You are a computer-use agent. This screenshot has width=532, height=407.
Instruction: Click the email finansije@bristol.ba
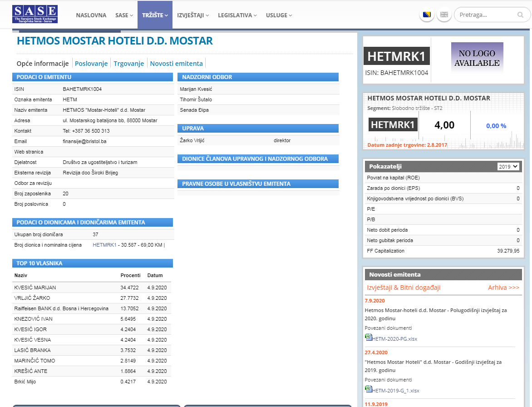(84, 141)
